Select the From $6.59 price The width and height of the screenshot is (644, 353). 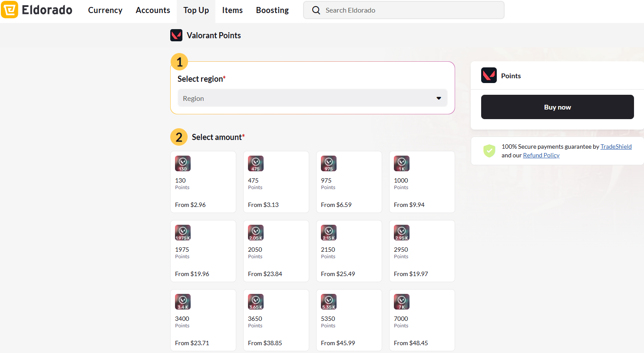(x=336, y=205)
